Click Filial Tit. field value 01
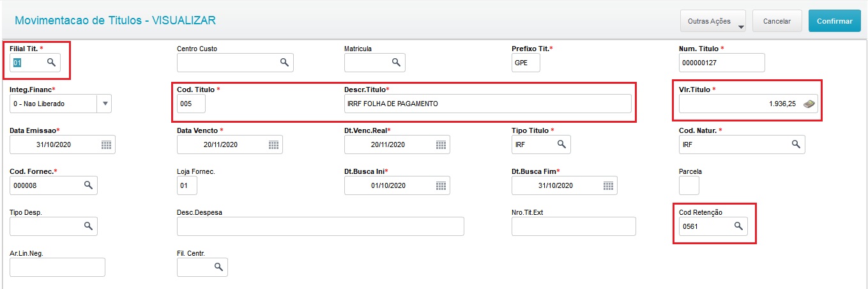Image resolution: width=868 pixels, height=289 pixels. [18, 63]
